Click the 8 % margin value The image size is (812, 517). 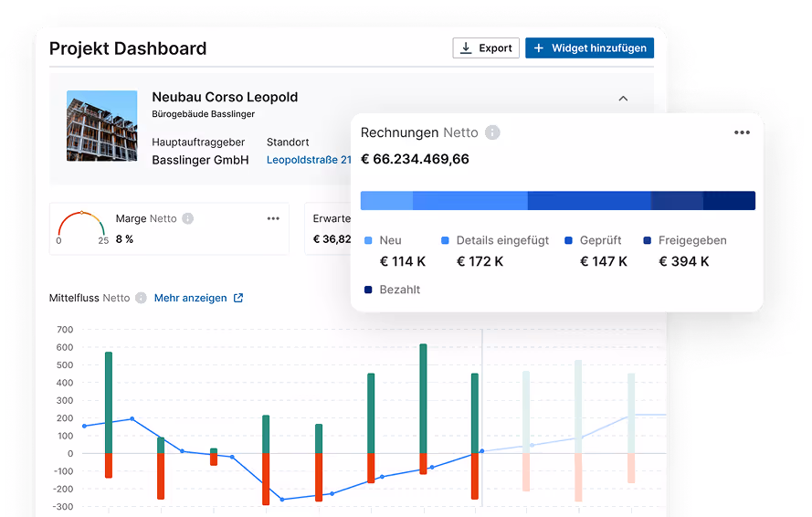(x=124, y=239)
